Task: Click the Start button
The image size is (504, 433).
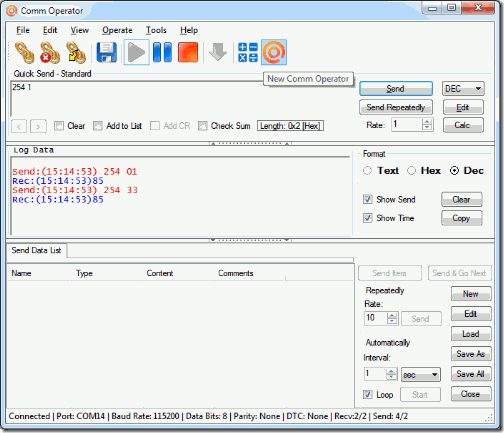Action: [420, 395]
